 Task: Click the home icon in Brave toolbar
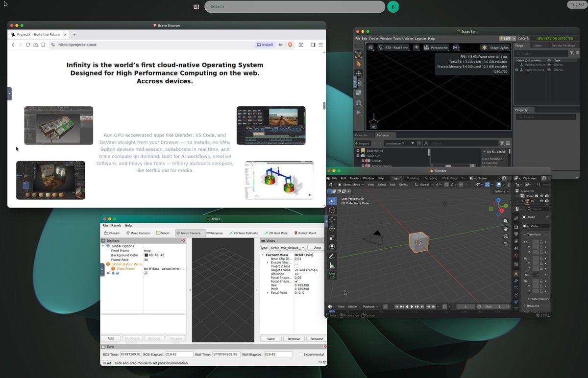35,45
